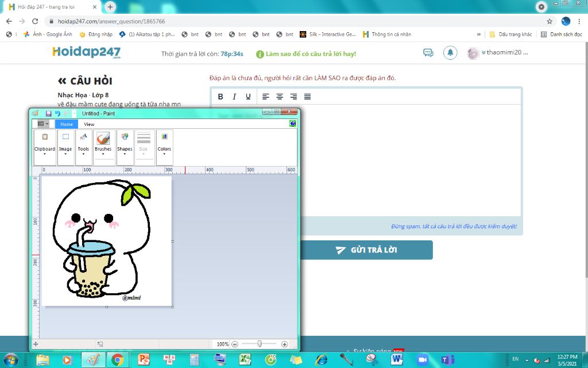
Task: Expand hidden bookmarks with the » chevron
Action: click(x=478, y=34)
